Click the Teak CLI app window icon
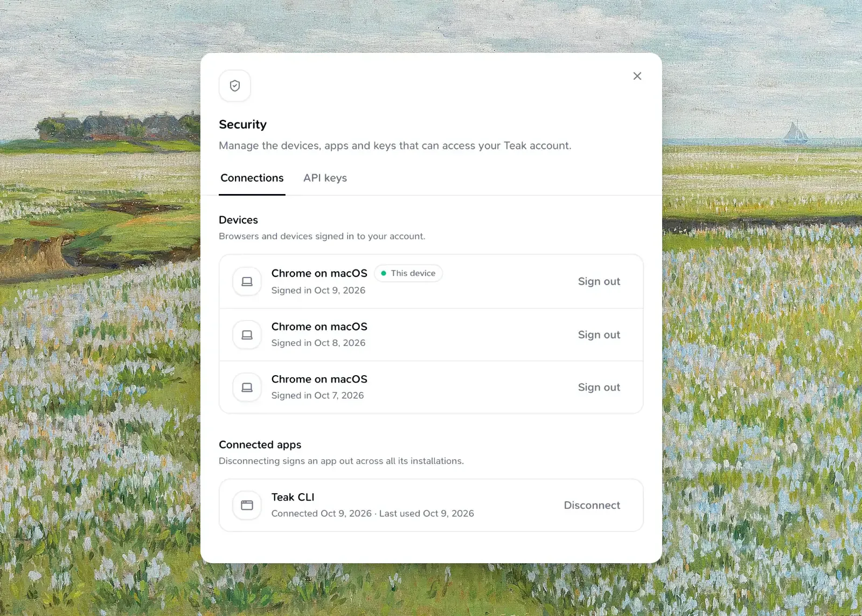This screenshot has width=862, height=616. [x=247, y=505]
